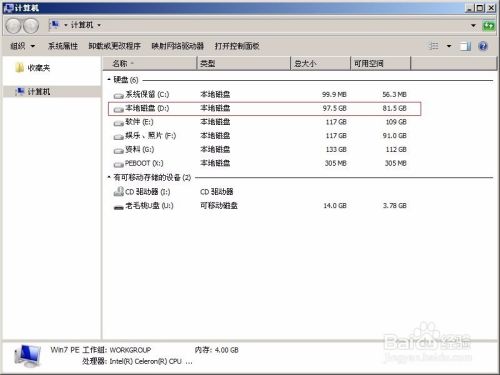Click the 109 GB free space cell
The height and width of the screenshot is (375, 500).
(396, 122)
